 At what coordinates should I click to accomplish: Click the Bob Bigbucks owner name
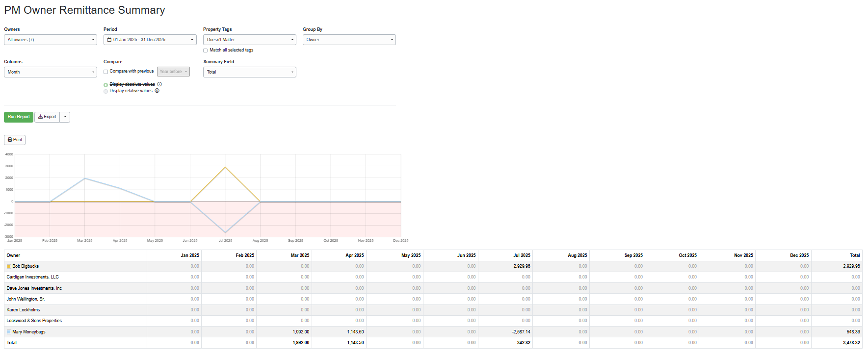coord(26,267)
